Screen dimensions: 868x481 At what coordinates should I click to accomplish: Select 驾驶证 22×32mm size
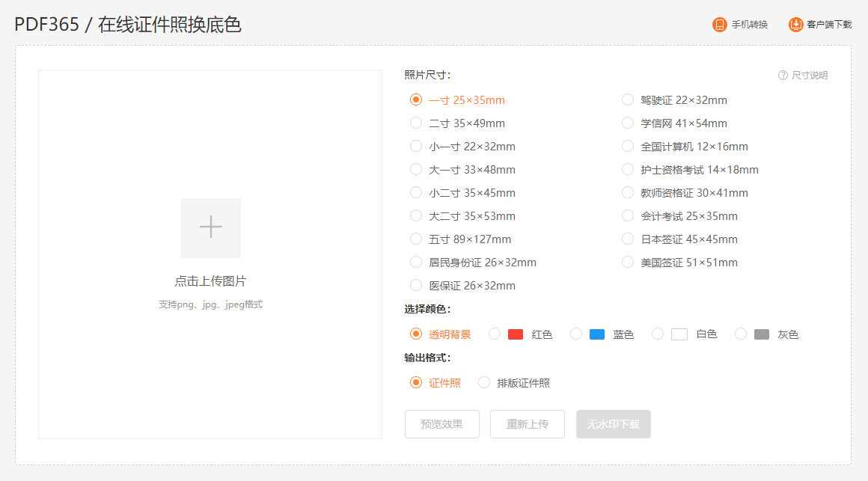[x=627, y=99]
